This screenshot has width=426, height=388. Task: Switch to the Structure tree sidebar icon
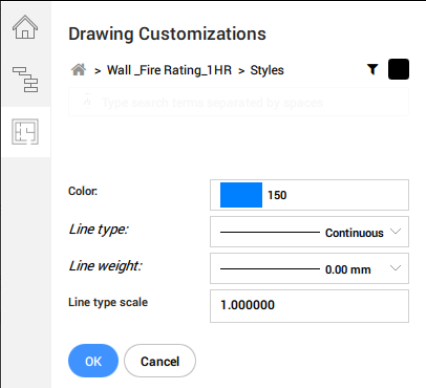pos(25,79)
